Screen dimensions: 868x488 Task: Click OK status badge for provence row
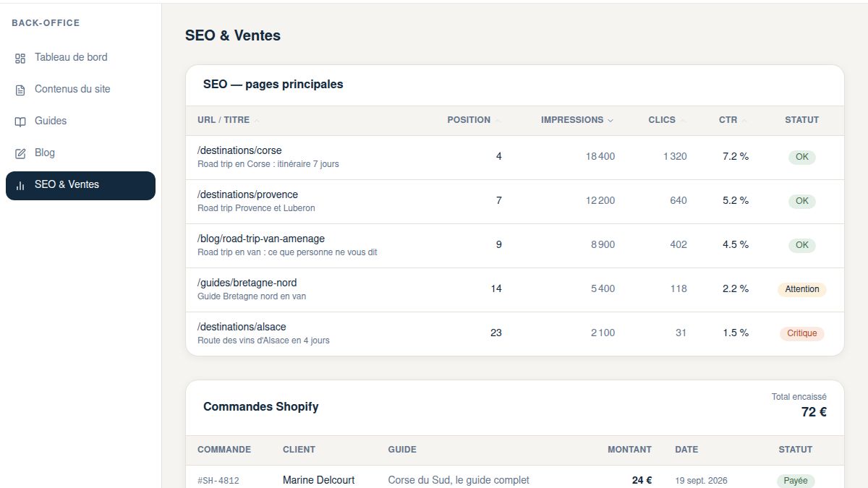coord(802,201)
